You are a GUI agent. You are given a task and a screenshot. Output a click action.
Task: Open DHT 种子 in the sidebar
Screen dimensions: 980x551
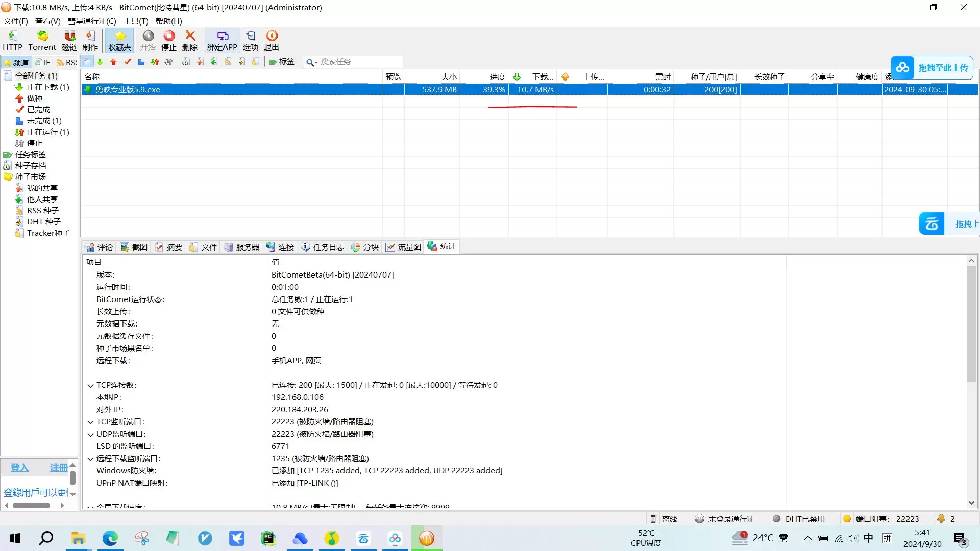[x=44, y=222]
